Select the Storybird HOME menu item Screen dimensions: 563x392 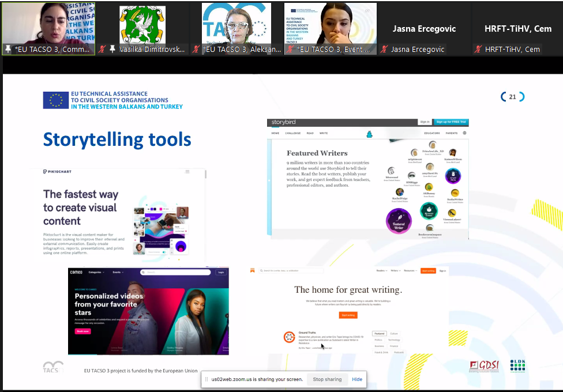tap(275, 133)
